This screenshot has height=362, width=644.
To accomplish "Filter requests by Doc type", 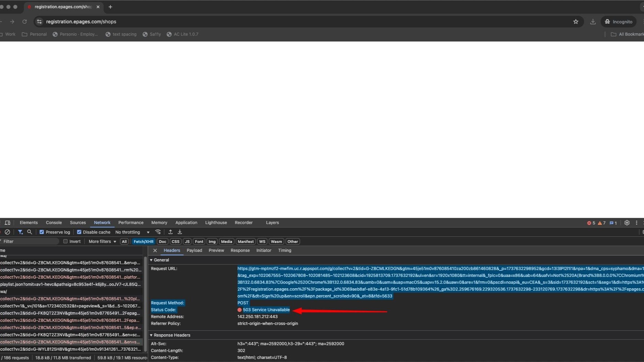I will point(162,242).
